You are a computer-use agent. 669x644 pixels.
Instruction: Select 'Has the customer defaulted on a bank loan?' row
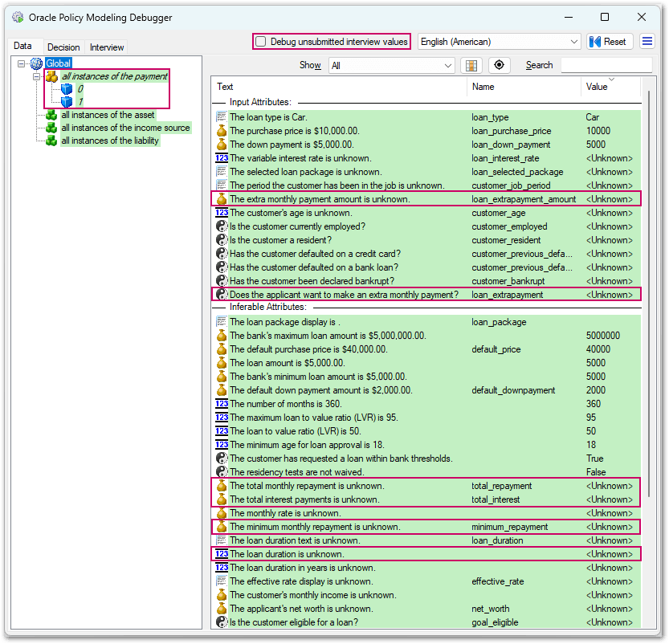point(426,267)
